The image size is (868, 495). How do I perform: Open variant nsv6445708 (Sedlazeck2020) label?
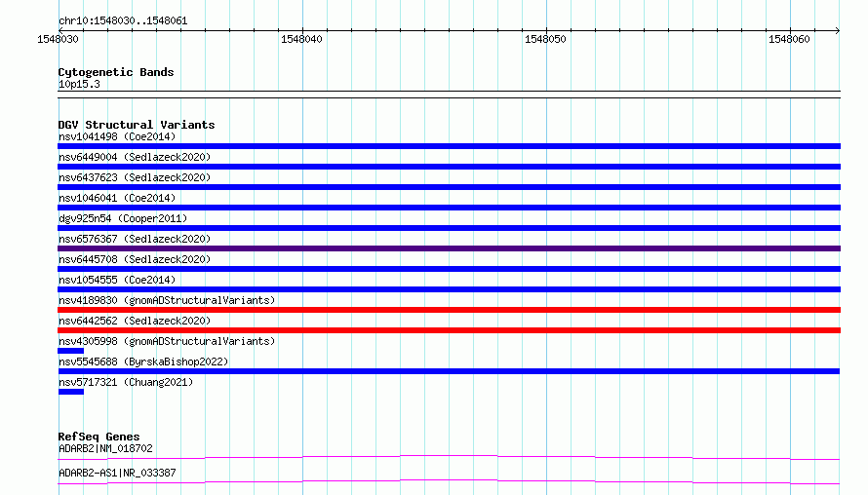[135, 259]
